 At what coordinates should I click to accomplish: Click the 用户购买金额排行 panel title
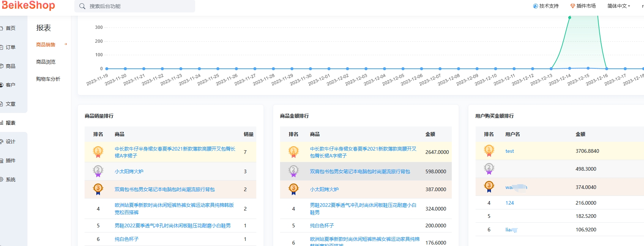point(495,116)
